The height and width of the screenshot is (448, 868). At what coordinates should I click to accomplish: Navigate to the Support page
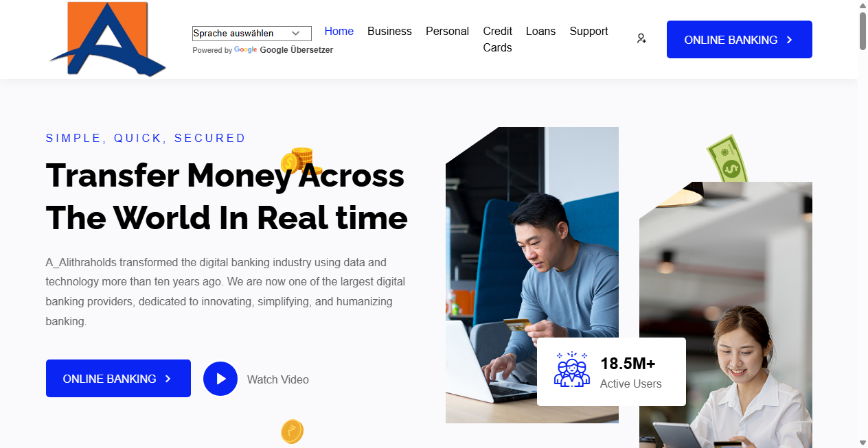coord(589,32)
